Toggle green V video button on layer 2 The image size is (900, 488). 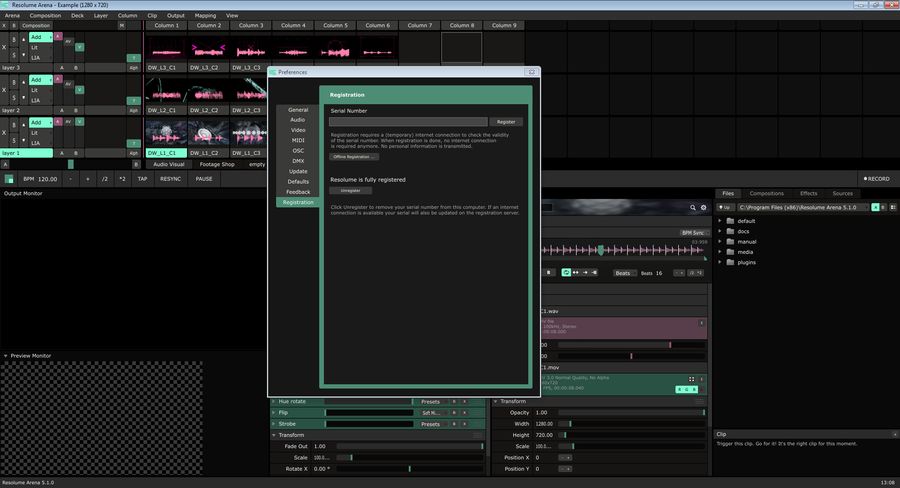point(79,90)
